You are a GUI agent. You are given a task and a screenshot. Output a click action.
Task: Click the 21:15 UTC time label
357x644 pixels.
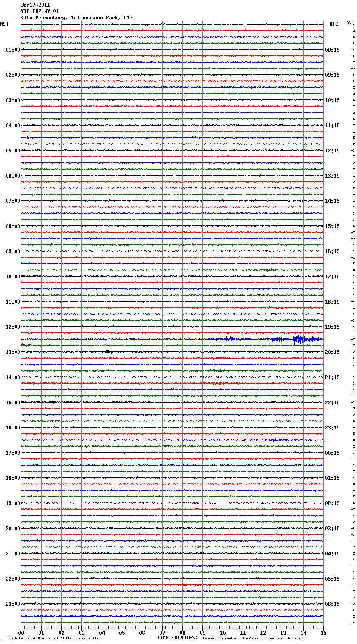pos(332,377)
